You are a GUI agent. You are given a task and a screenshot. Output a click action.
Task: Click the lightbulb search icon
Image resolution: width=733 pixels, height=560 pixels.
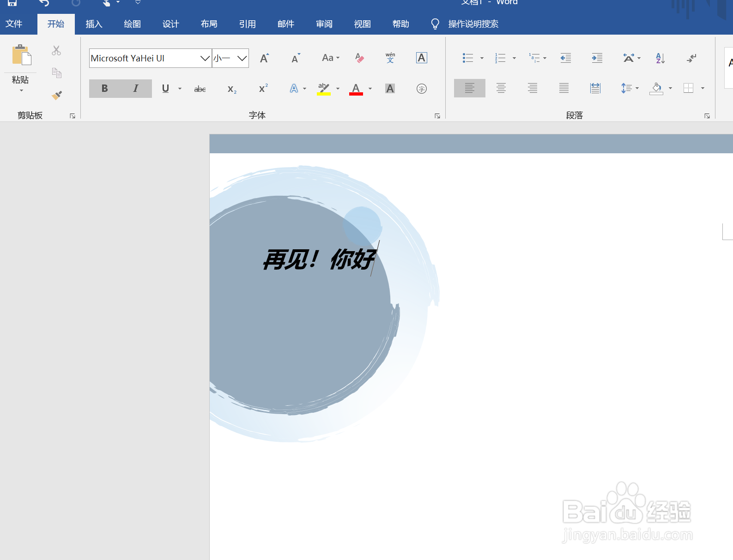pos(435,24)
